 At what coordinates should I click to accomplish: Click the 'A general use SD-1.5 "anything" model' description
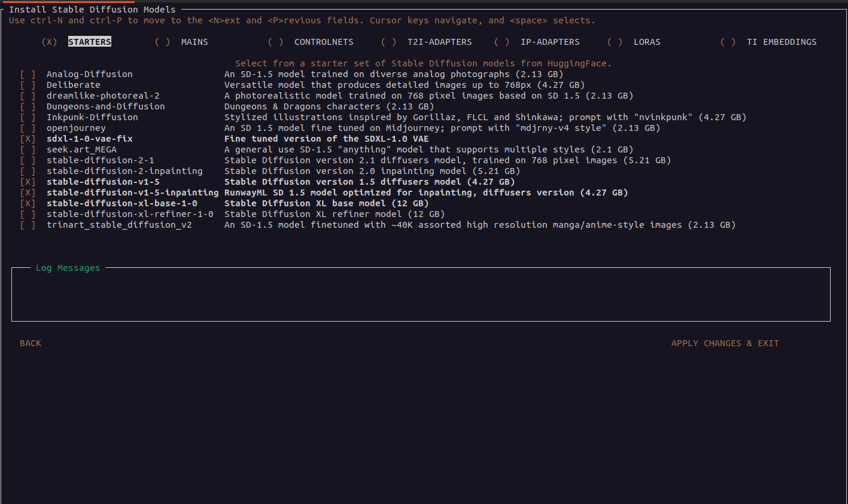(428, 149)
